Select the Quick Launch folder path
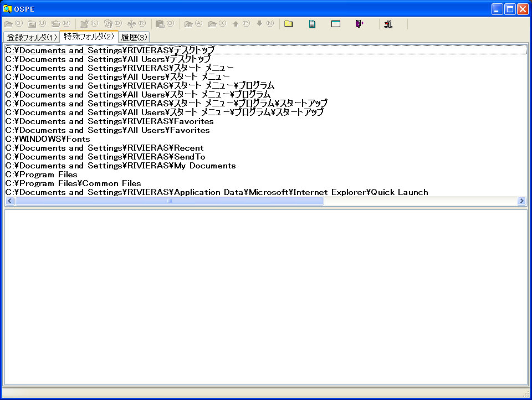 (x=217, y=192)
